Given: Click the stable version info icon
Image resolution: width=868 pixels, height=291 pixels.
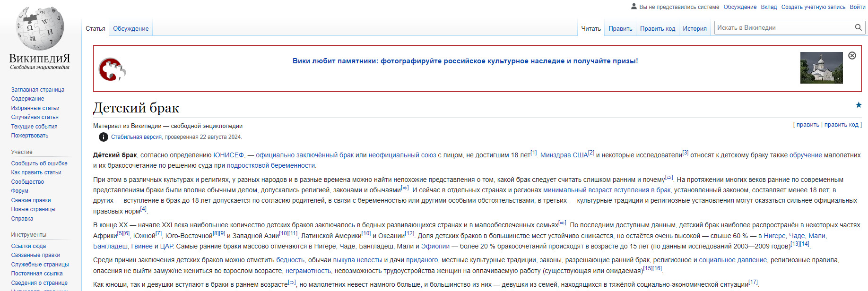Looking at the screenshot, I should click(103, 137).
